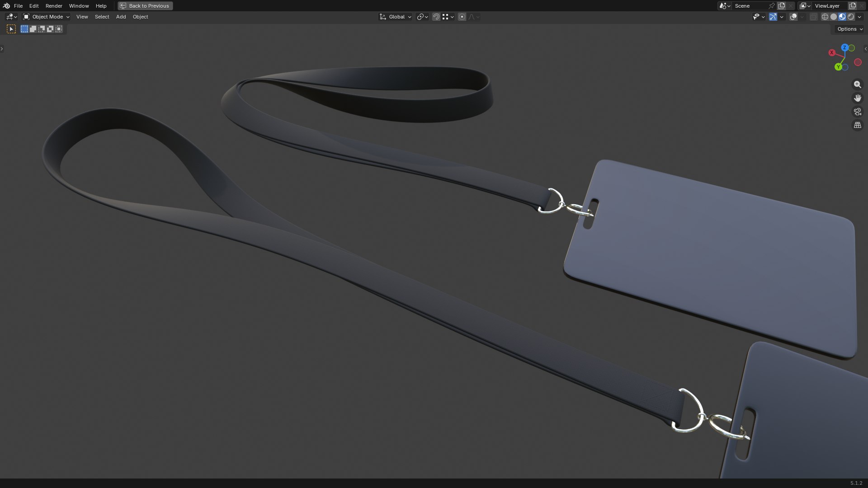Switch to rendered viewport shading
Image resolution: width=868 pixels, height=488 pixels.
[851, 17]
